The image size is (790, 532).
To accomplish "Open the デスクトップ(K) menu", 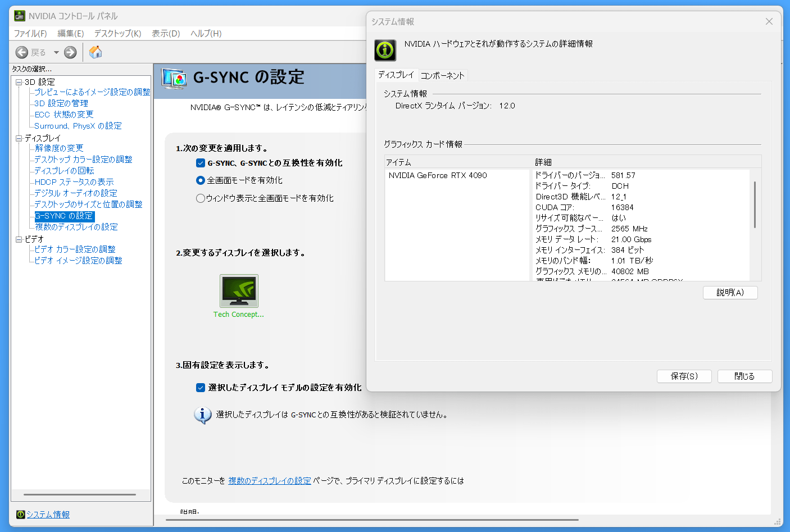I will [x=117, y=34].
